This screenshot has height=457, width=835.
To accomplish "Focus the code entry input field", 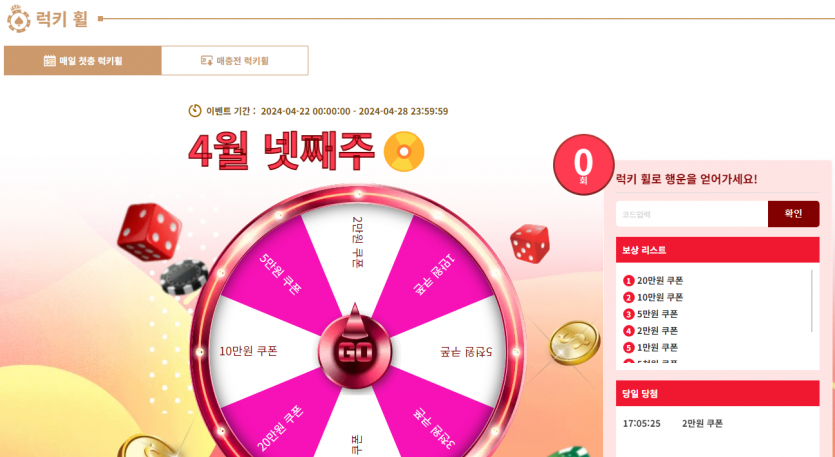I will point(692,214).
